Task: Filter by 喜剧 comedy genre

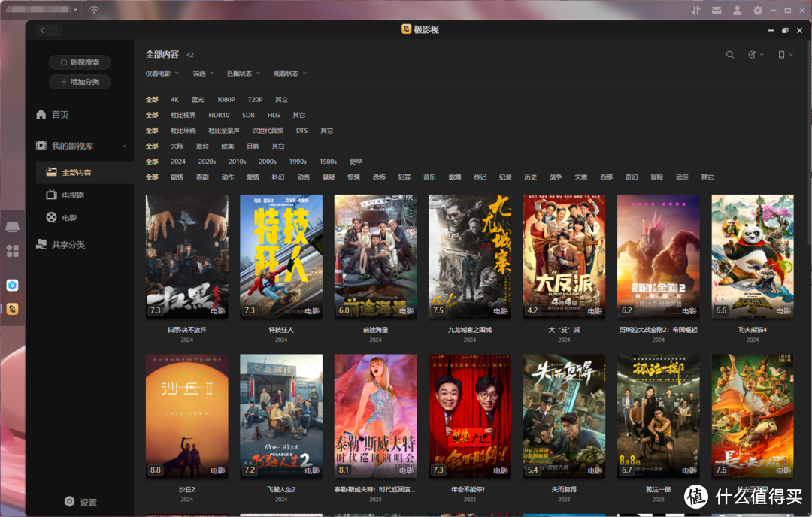Action: pyautogui.click(x=202, y=177)
